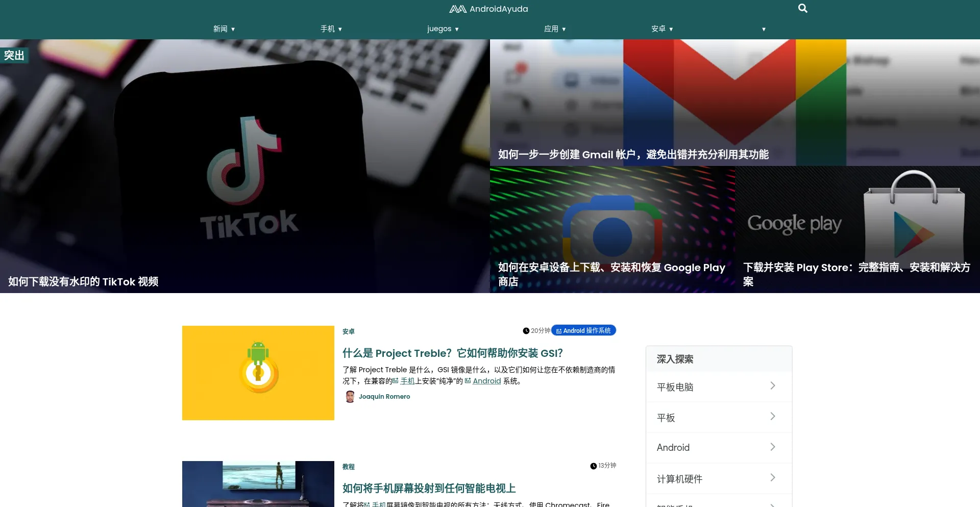Open the Google Play 商店 restore article
The image size is (980, 507).
coord(611,274)
